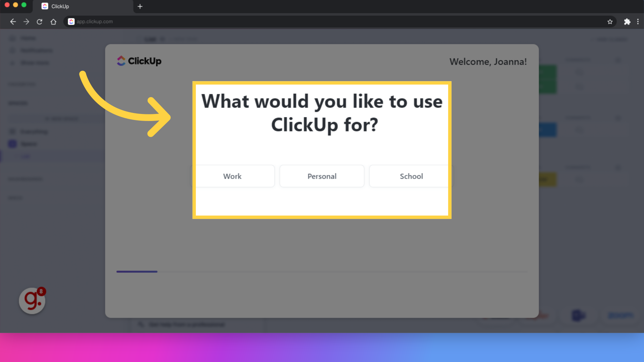Click the browser extensions puzzle icon
This screenshot has width=644, height=362.
coord(627,22)
